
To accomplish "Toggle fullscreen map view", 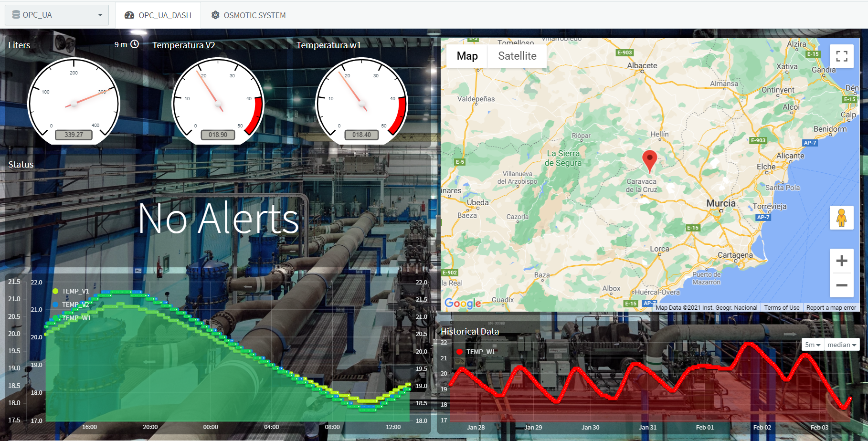I will [842, 56].
